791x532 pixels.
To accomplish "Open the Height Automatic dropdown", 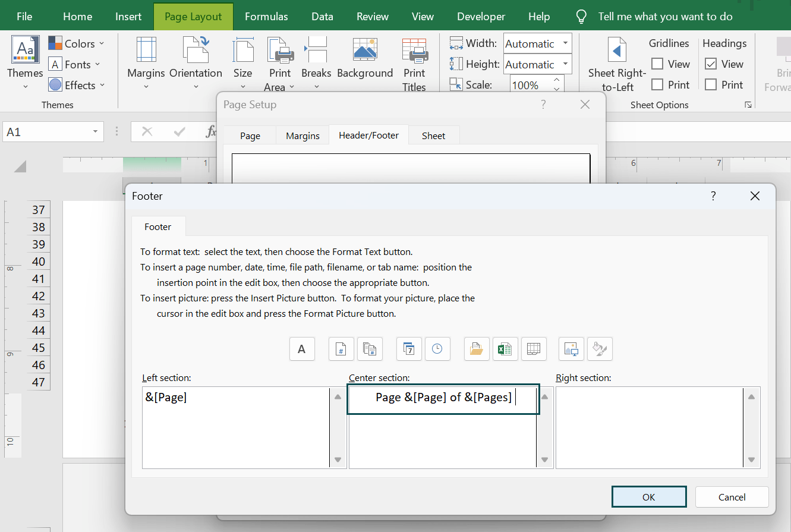I will (566, 64).
